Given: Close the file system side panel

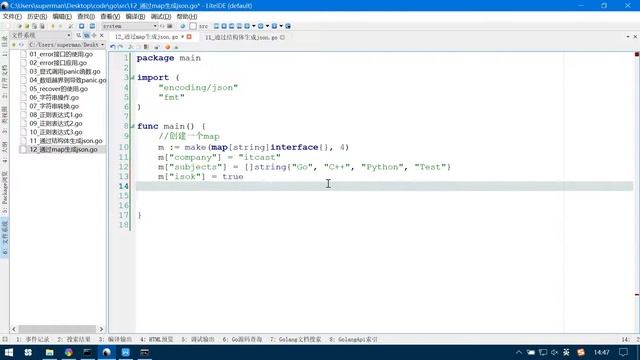Looking at the screenshot, I should (x=102, y=36).
